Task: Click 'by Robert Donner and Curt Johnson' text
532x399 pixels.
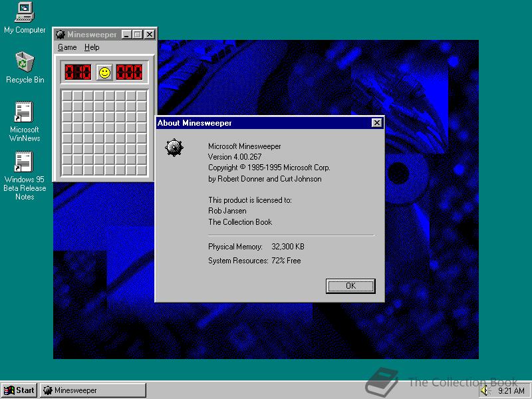Action: [265, 179]
